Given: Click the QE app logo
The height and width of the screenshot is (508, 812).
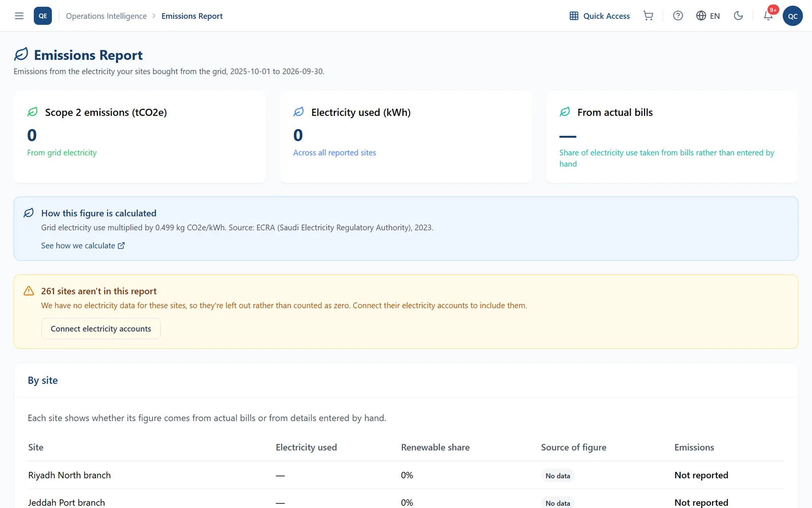Looking at the screenshot, I should (43, 16).
